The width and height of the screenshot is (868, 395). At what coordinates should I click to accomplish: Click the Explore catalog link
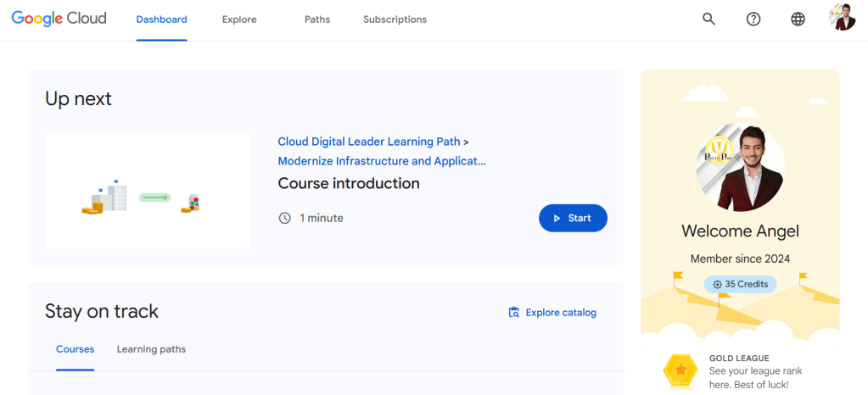(561, 313)
